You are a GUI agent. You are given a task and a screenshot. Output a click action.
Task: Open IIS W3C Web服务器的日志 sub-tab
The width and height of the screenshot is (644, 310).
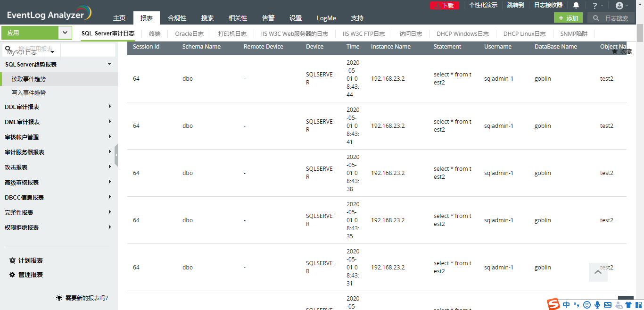[295, 34]
